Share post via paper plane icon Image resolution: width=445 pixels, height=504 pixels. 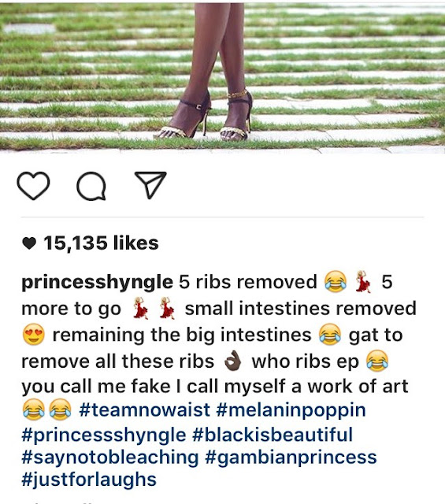150,184
